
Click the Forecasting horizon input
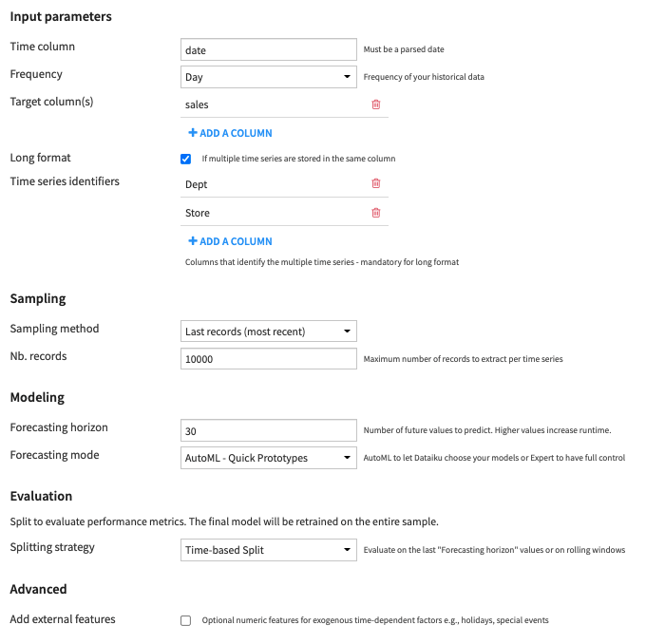268,430
